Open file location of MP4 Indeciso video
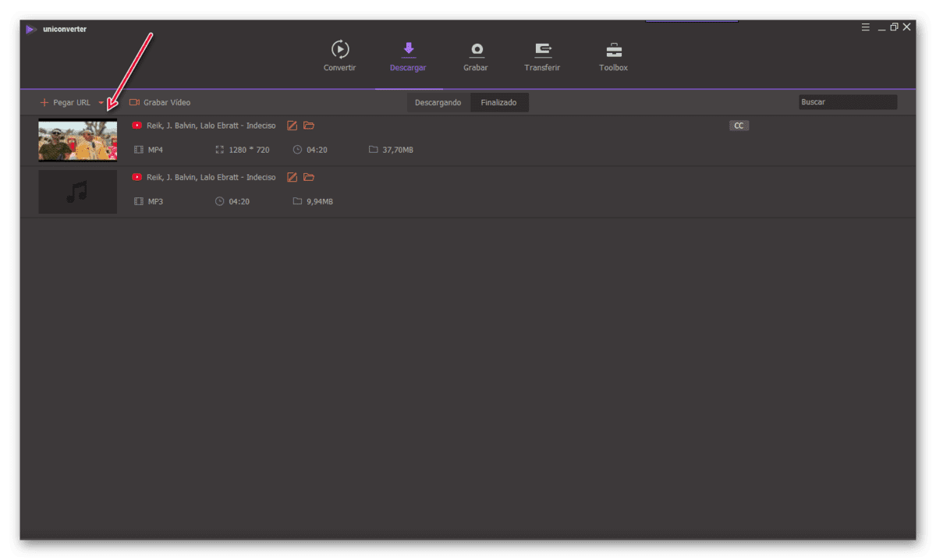This screenshot has height=560, width=936. click(309, 126)
